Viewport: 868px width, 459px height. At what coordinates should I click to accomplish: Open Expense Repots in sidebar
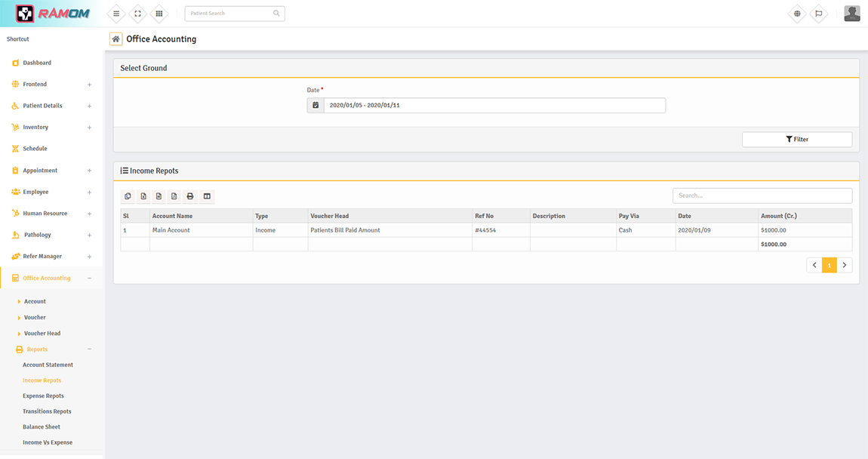coord(43,396)
